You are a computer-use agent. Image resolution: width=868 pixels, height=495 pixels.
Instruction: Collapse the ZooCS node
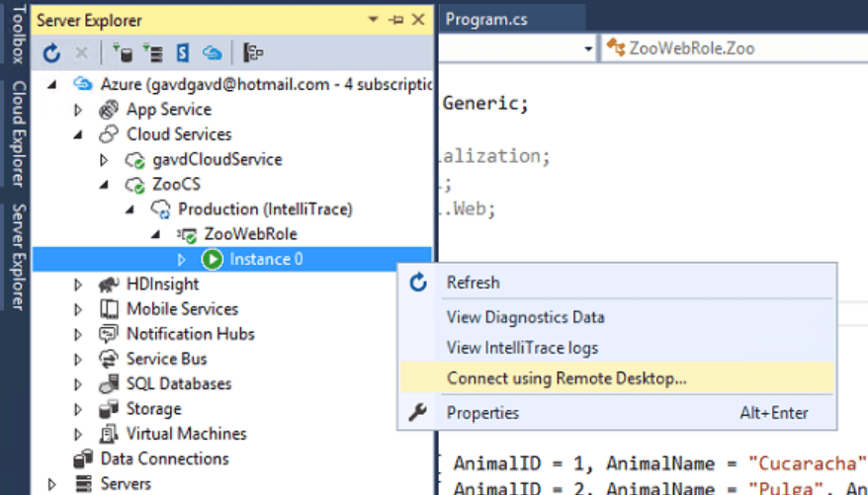click(104, 185)
